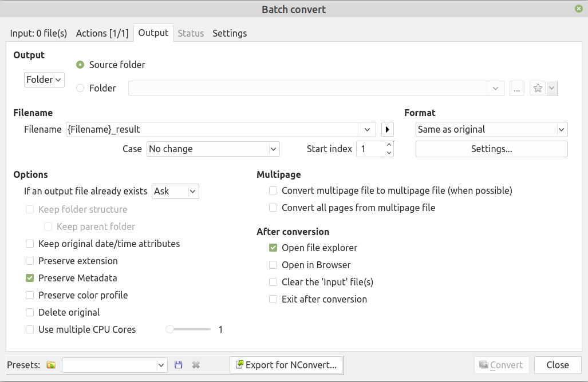588x382 pixels.
Task: Click the CPU cores slider
Action: coord(189,329)
